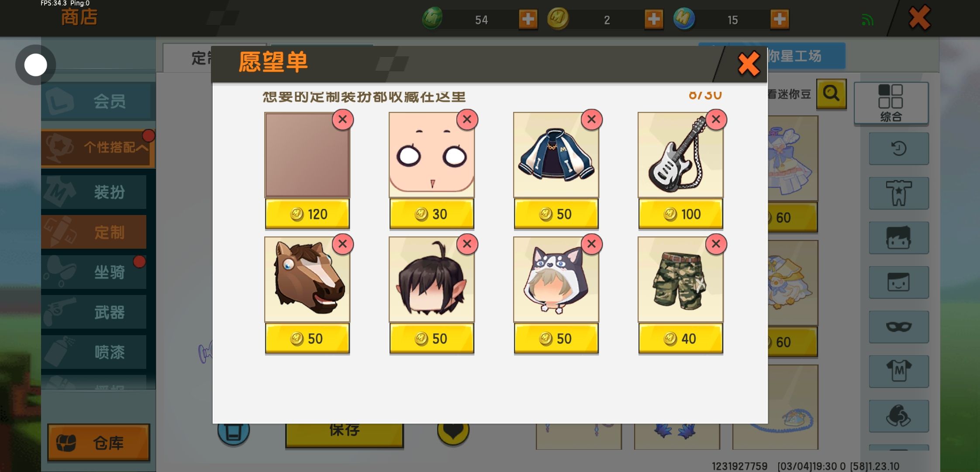Select the history clock icon filter
980x472 pixels.
(x=899, y=149)
